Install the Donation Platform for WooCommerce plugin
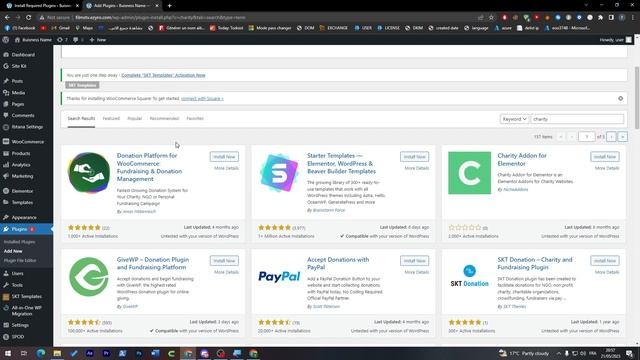This screenshot has width=640, height=360. tap(224, 157)
